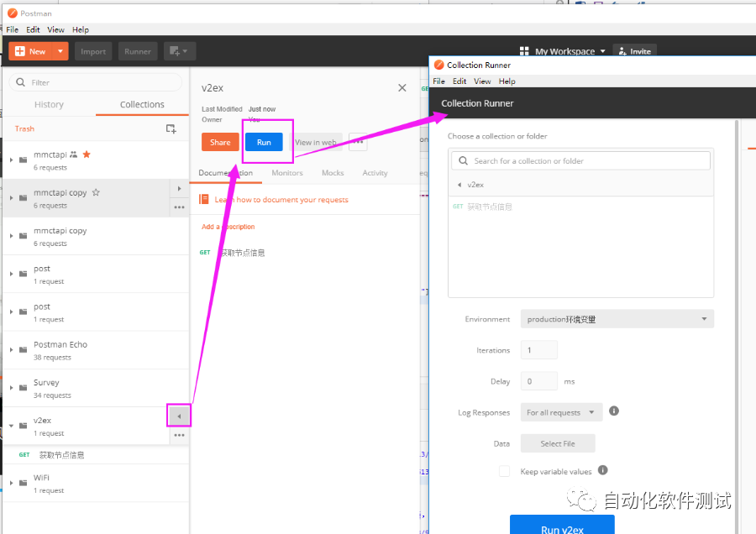Open the Trash link

pyautogui.click(x=24, y=128)
